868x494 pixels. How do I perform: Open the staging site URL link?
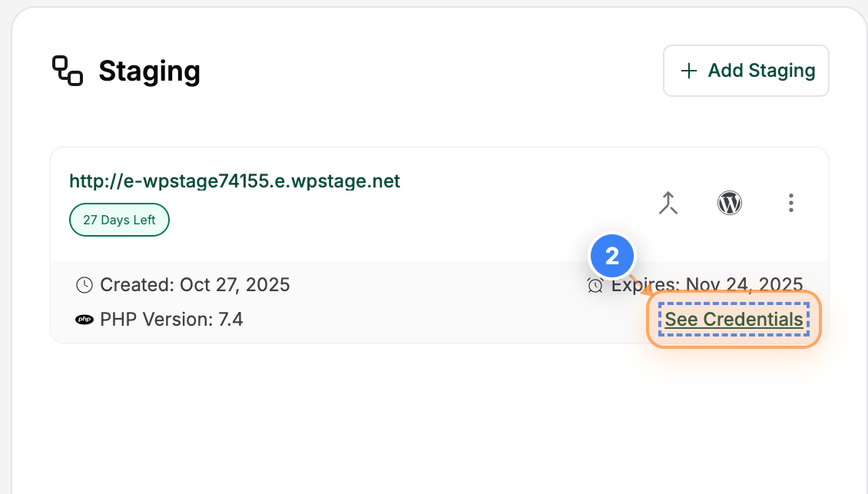coord(234,181)
